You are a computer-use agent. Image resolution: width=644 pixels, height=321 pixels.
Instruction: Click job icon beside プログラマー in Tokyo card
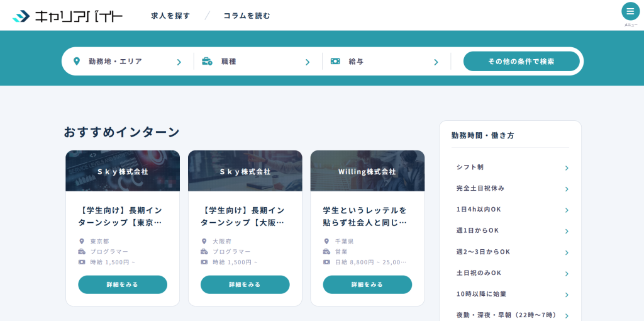(x=82, y=252)
